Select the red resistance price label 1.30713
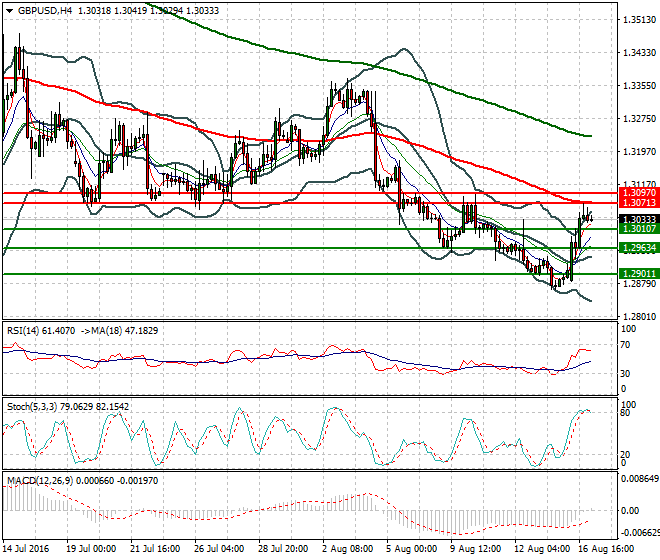Viewport: 660px width, 560px height. [x=639, y=203]
